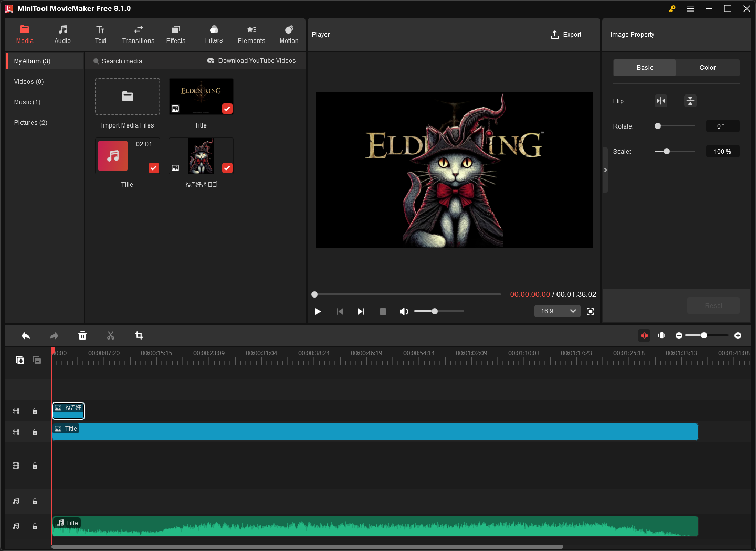The height and width of the screenshot is (551, 756).
Task: Mute the player volume
Action: point(404,311)
